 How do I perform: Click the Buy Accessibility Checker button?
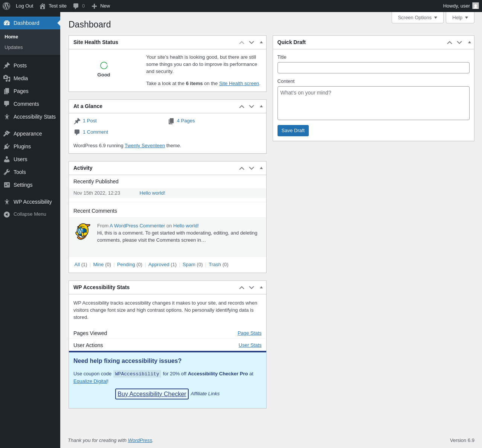[x=152, y=394]
